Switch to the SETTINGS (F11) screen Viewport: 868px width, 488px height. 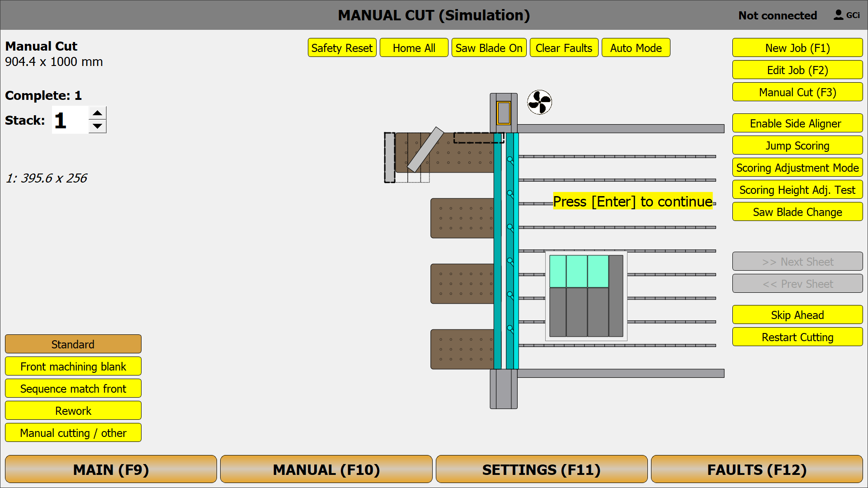pos(541,469)
